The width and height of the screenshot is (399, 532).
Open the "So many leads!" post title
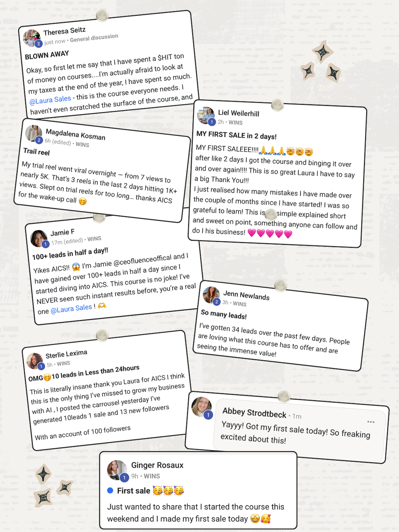224,314
